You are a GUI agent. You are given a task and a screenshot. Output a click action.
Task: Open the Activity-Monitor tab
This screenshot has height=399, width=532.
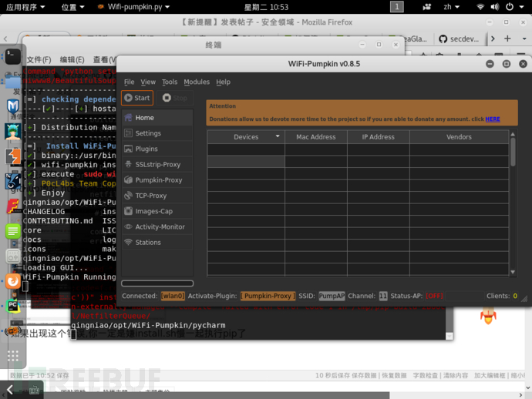point(157,226)
